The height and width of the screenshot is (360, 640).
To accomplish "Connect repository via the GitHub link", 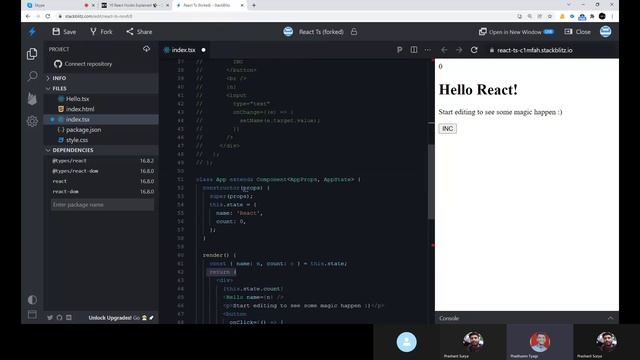I will pyautogui.click(x=83, y=64).
